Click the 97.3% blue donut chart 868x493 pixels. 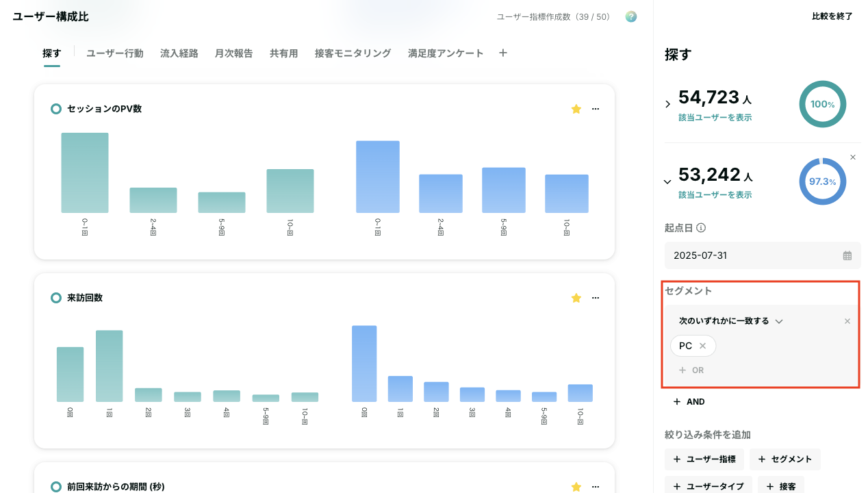(x=823, y=181)
